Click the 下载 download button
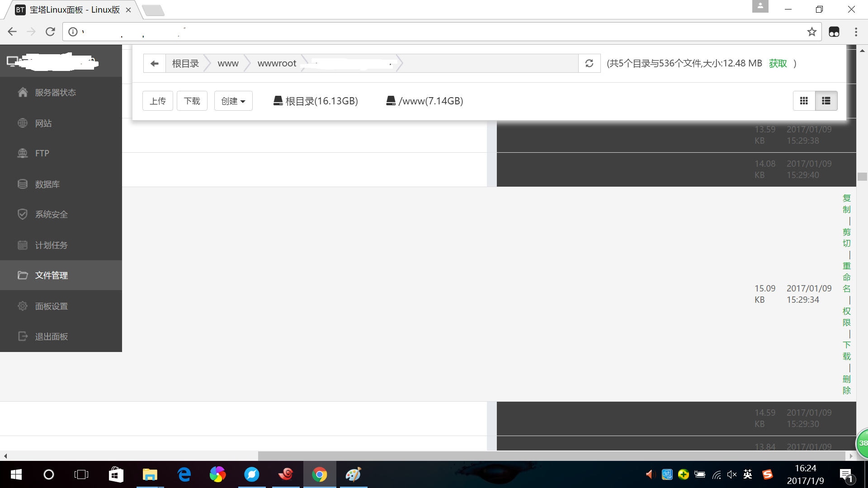Viewport: 868px width, 488px height. pyautogui.click(x=192, y=101)
